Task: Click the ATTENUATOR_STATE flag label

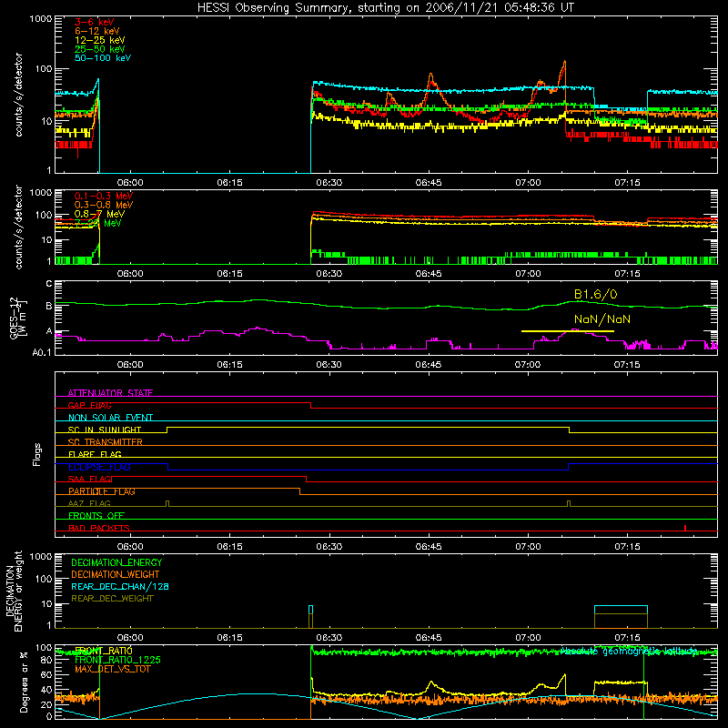Action: coord(110,393)
